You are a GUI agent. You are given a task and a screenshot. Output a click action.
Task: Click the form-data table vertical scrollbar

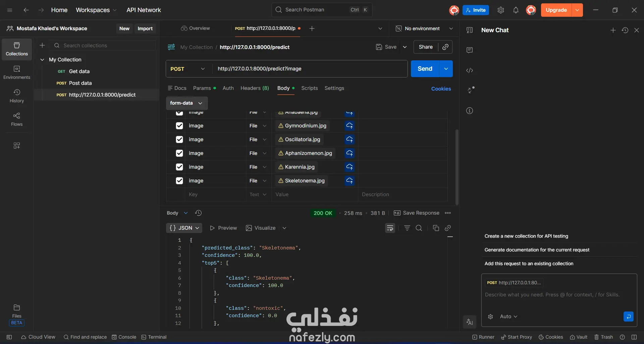coord(457,167)
